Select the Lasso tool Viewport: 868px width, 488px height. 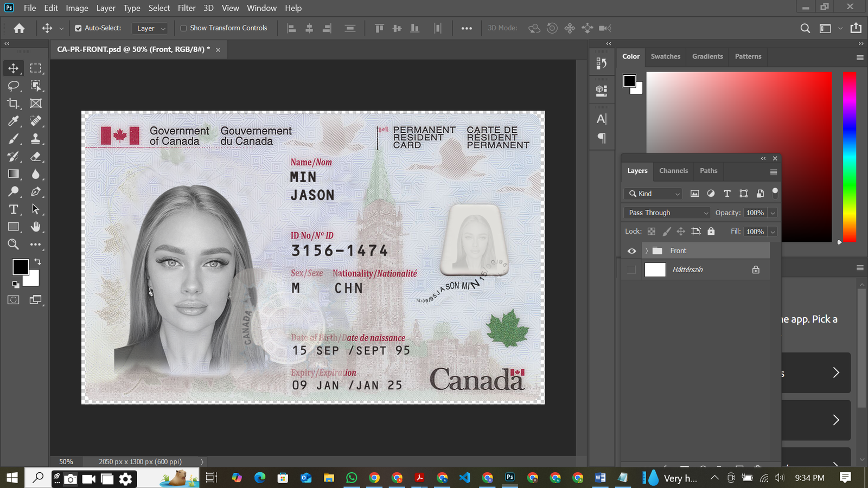click(x=14, y=86)
